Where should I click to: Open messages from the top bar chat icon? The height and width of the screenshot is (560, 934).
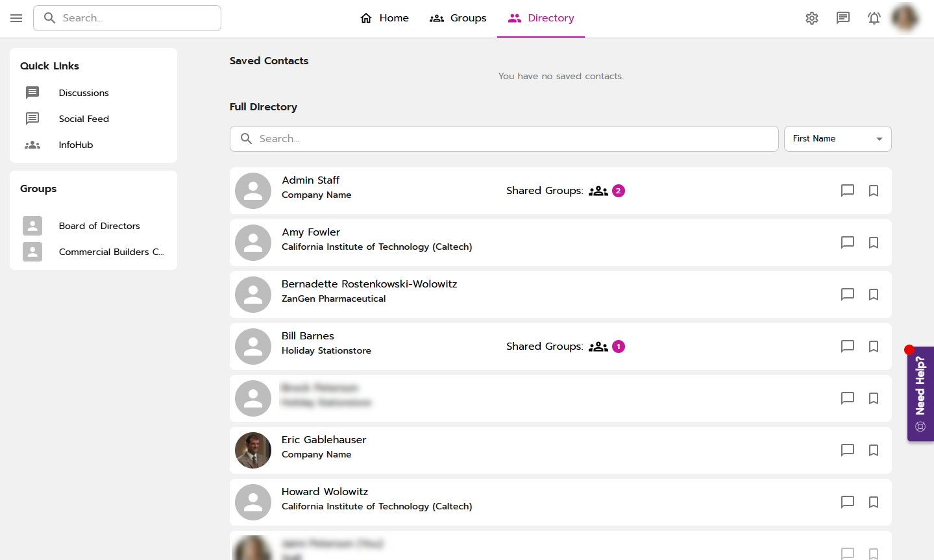843,18
